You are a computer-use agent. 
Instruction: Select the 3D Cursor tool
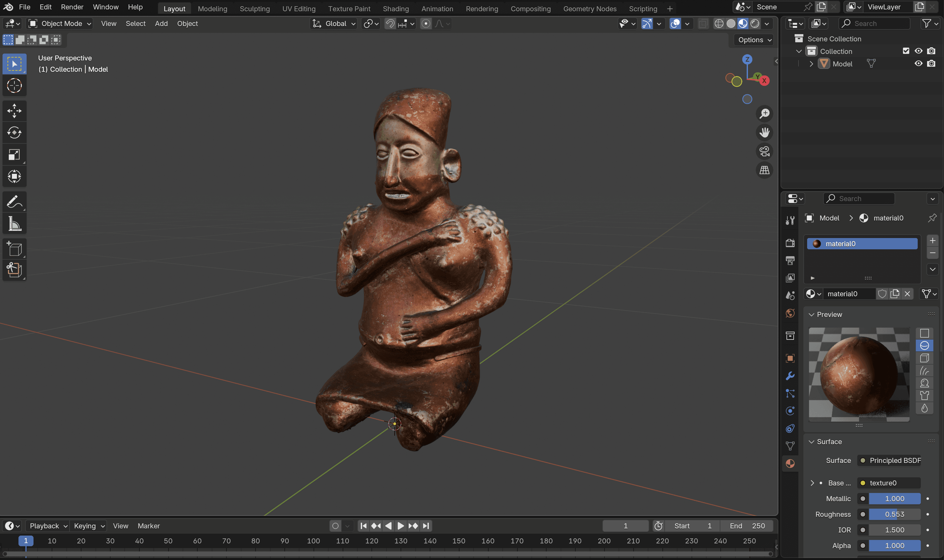click(14, 86)
